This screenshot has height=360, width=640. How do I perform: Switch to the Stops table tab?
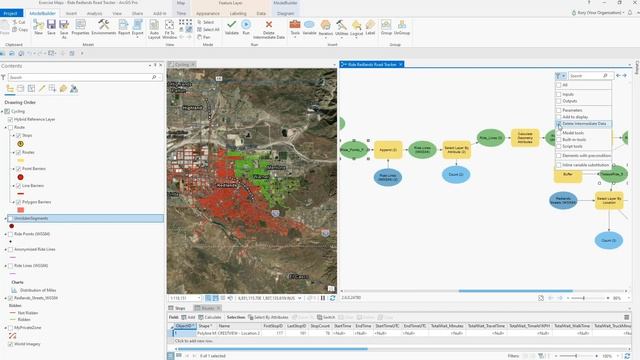click(x=177, y=308)
